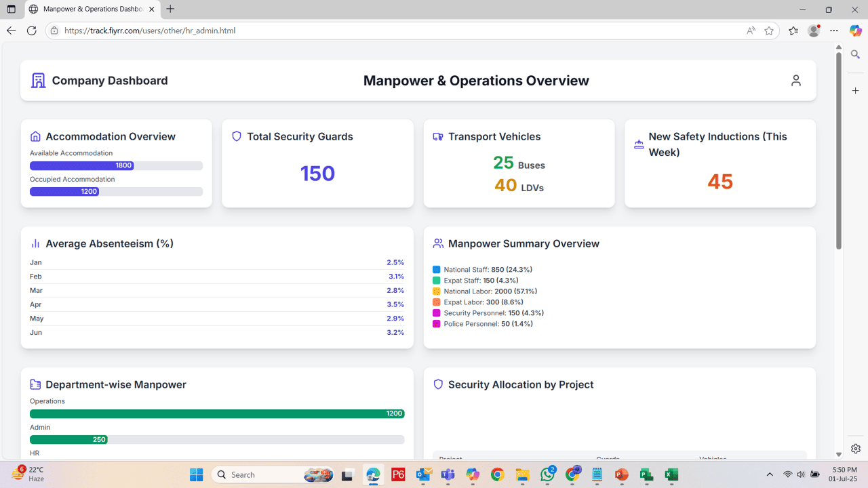
Task: Click the National Staff blue color square
Action: coord(437,269)
